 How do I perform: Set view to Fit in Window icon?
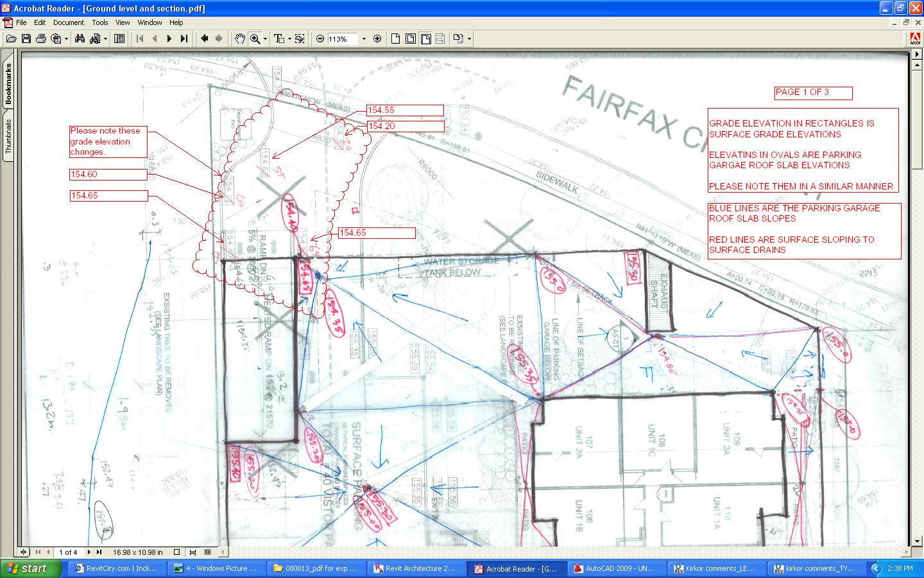(411, 39)
